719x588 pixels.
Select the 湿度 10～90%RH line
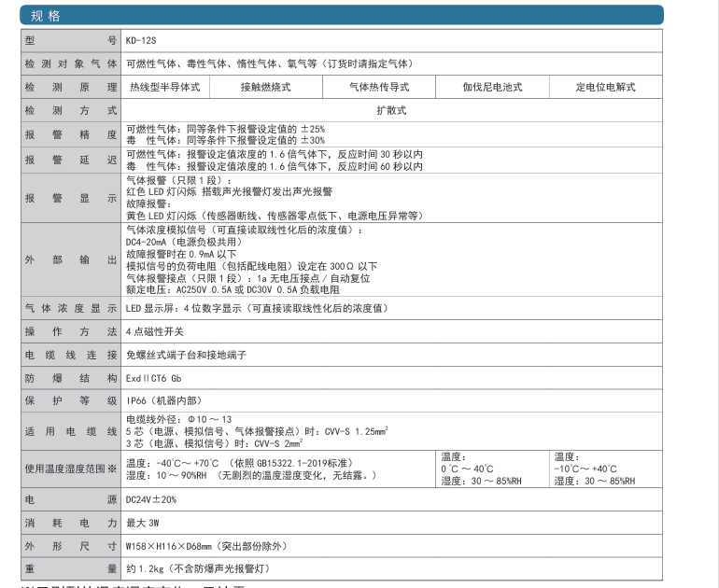coord(252,475)
